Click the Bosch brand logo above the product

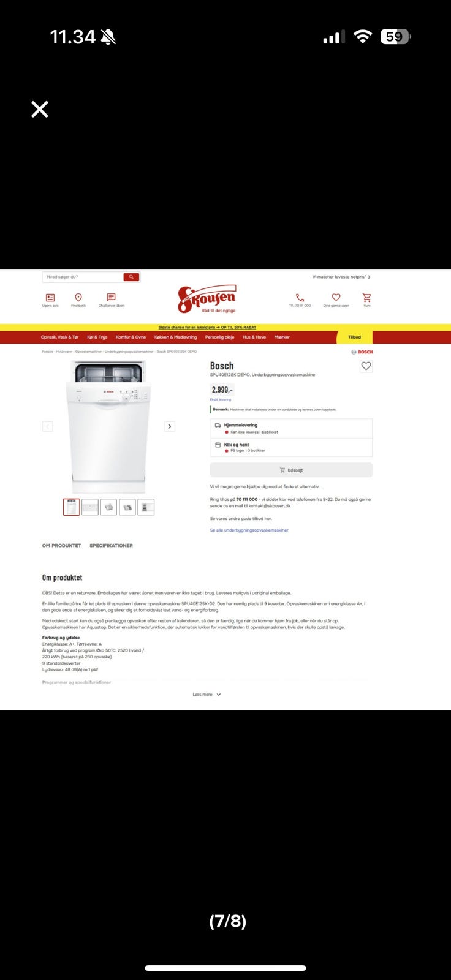[362, 352]
